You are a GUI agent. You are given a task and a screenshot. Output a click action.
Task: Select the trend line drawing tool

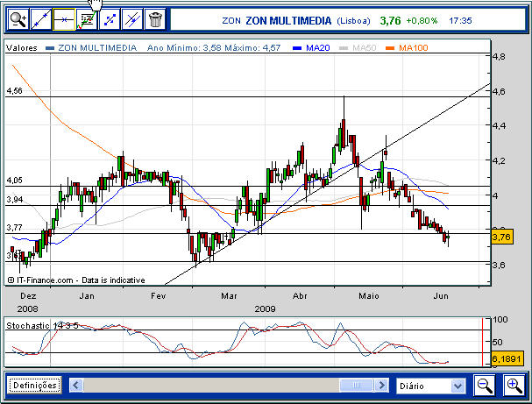[x=40, y=19]
